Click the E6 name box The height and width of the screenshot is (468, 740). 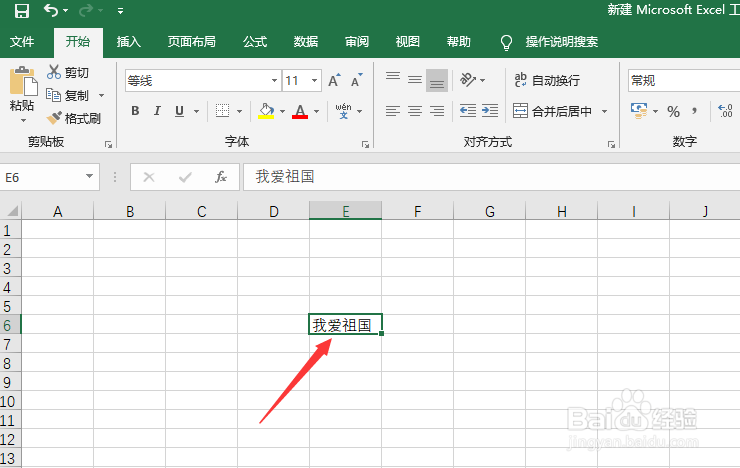click(42, 177)
